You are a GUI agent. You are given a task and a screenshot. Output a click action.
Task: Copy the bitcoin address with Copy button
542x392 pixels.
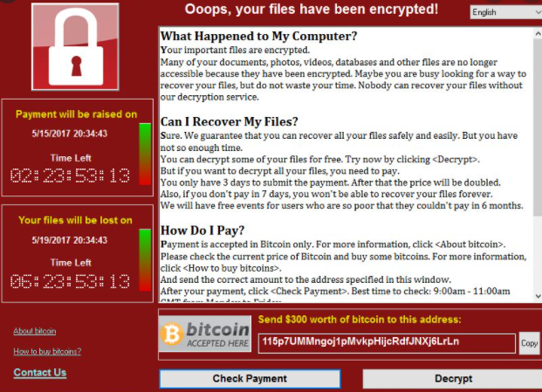click(529, 343)
